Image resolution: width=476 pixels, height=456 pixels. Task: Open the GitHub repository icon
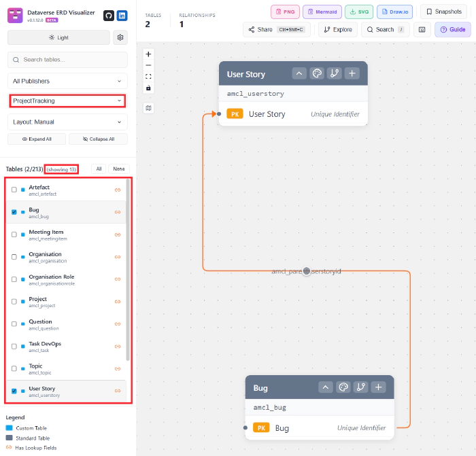click(108, 16)
